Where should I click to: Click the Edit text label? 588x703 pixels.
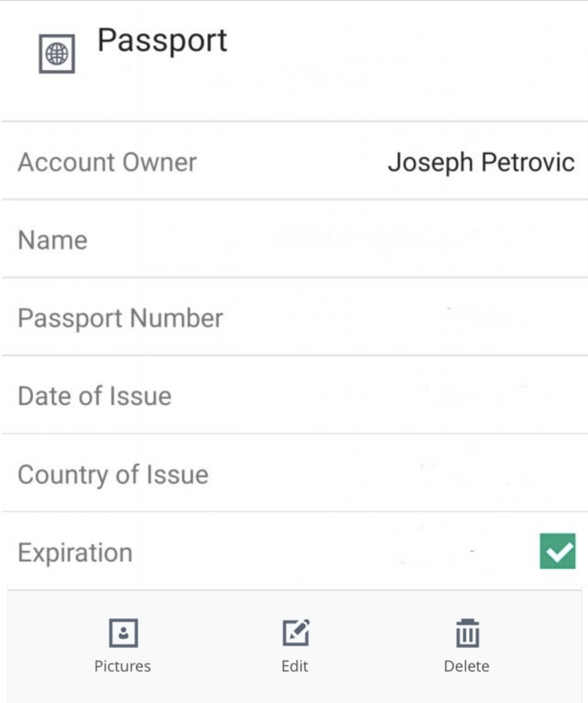(294, 666)
